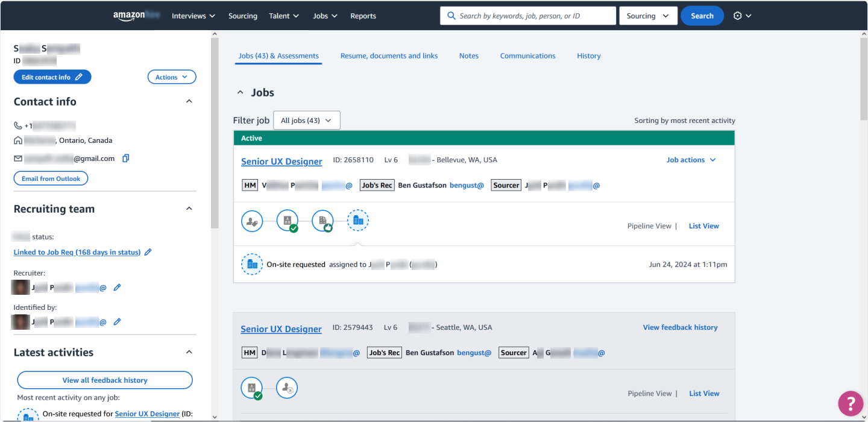Open the Actions dropdown button

click(172, 77)
